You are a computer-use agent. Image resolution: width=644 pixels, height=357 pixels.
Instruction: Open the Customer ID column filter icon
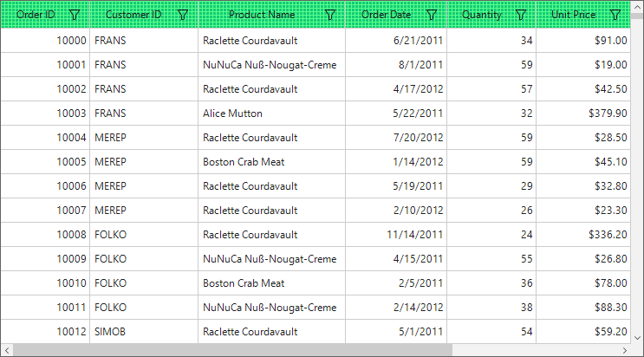pos(183,15)
